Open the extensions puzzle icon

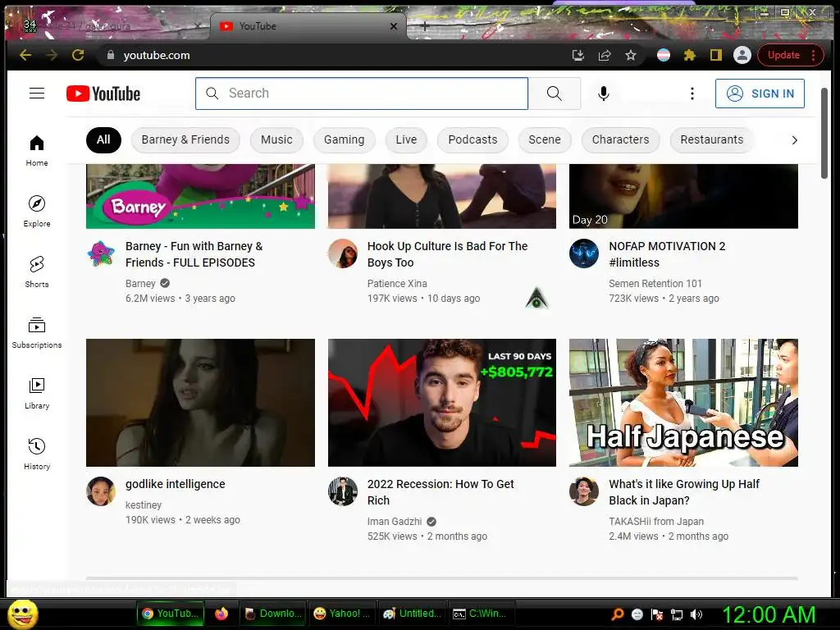click(689, 55)
